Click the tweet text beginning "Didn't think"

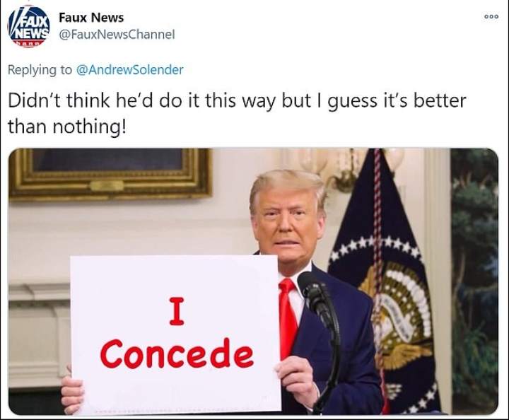237,113
